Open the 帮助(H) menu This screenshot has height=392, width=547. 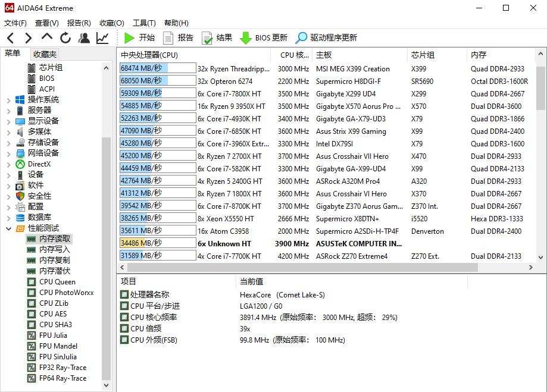click(176, 23)
